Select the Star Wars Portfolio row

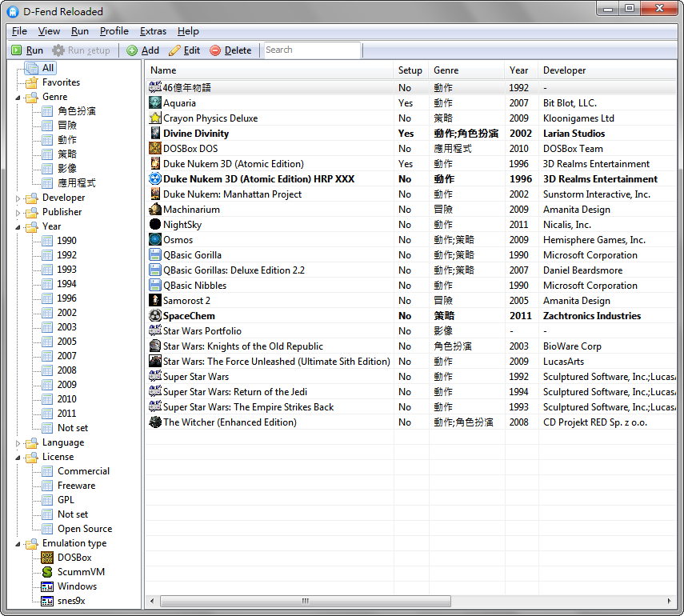pos(411,330)
